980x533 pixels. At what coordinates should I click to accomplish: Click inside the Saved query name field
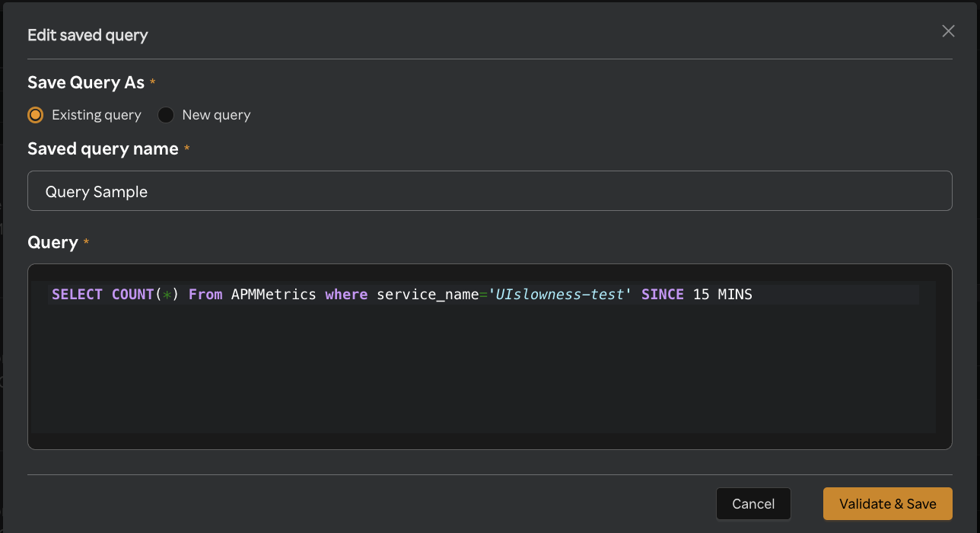tap(489, 190)
